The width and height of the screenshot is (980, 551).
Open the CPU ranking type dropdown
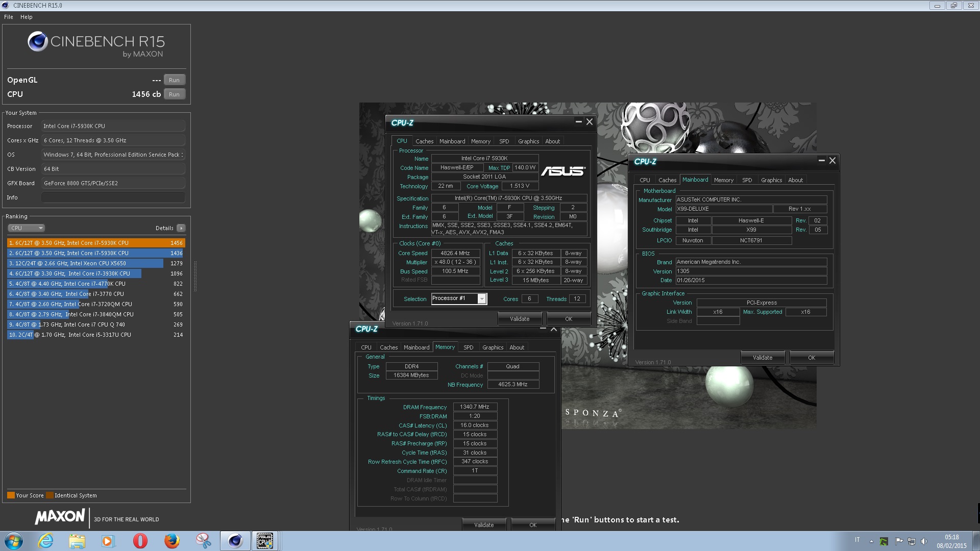point(27,228)
